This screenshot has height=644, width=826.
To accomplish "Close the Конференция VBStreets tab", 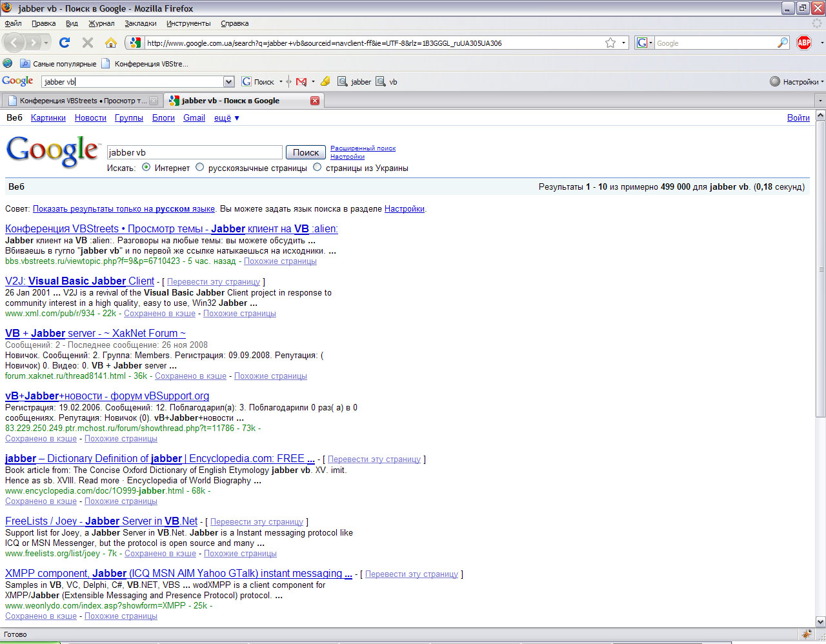I will [154, 101].
